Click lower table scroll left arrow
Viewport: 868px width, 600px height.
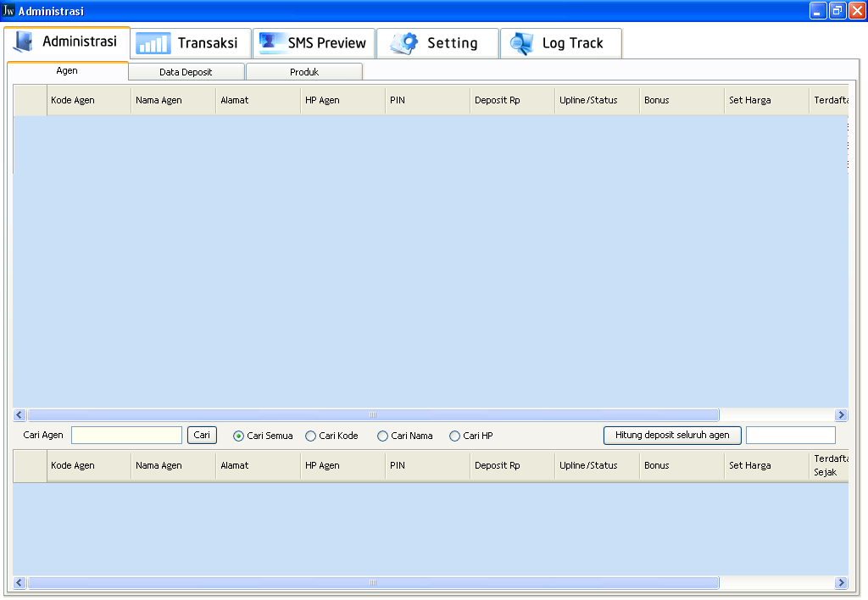(x=19, y=582)
